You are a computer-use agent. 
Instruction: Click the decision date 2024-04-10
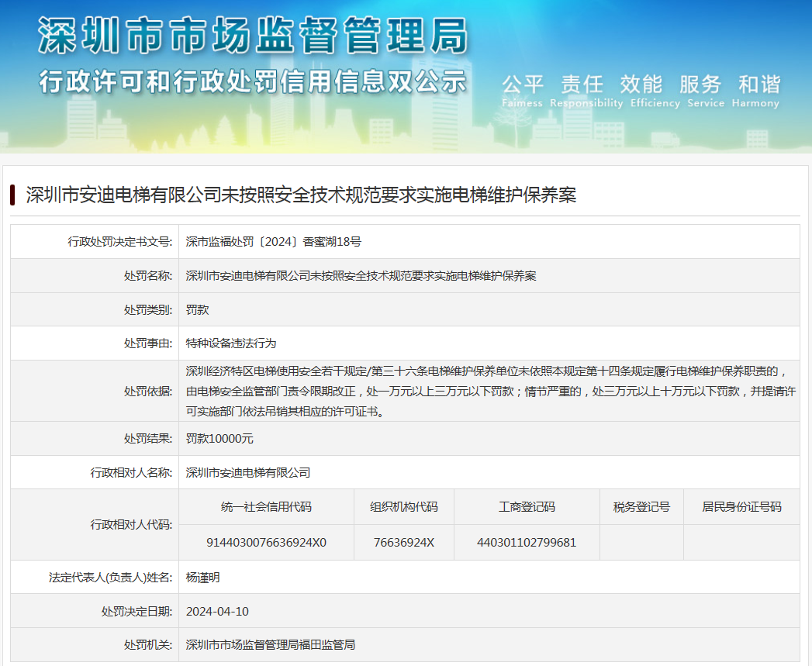tap(217, 611)
